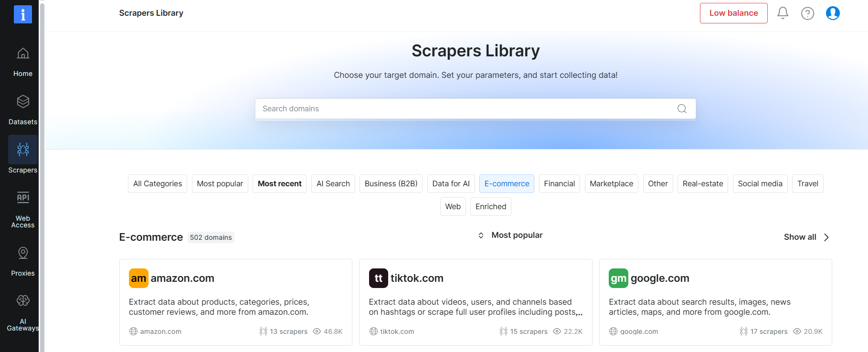Filter by Real-estate category

point(703,184)
